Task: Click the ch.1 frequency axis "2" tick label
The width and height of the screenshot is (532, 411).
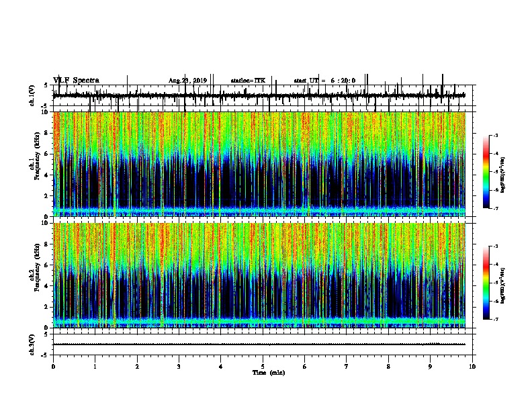Action: tap(47, 196)
